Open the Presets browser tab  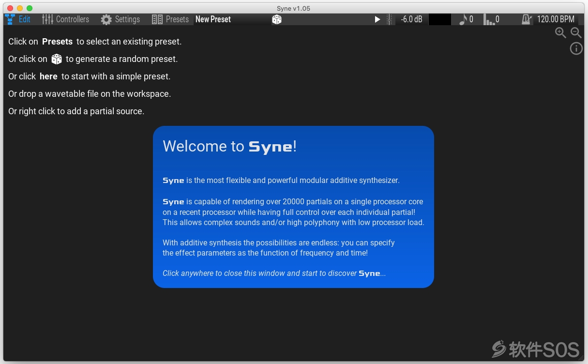pos(170,19)
